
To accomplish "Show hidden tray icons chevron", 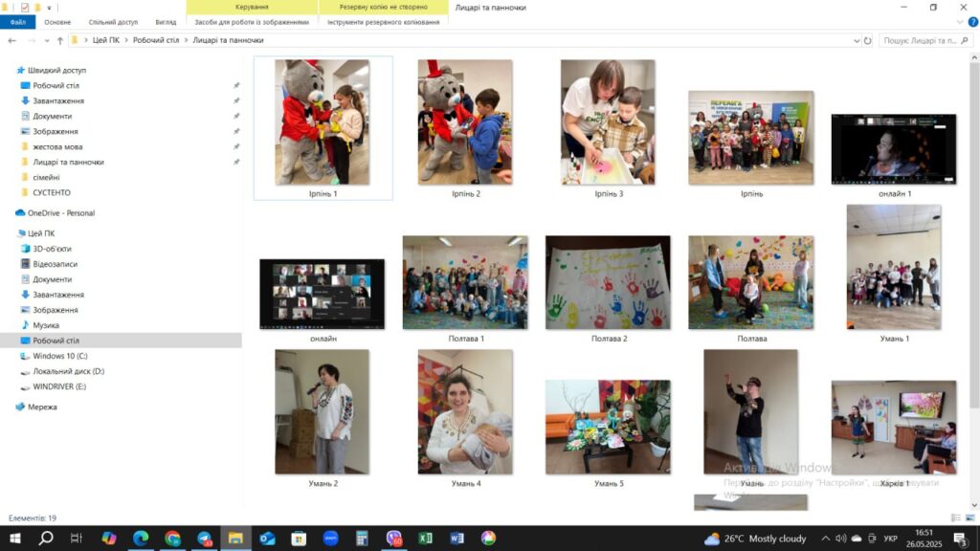I will coord(826,539).
